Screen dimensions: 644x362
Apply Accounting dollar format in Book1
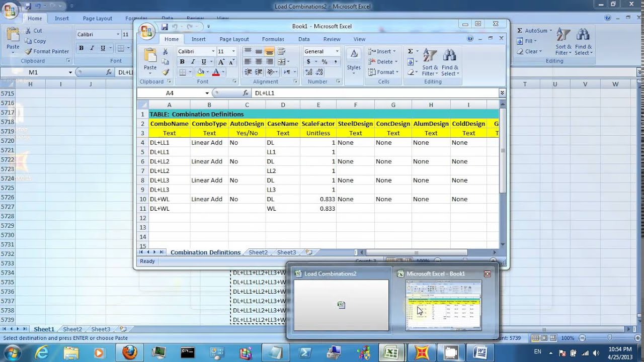tap(308, 62)
